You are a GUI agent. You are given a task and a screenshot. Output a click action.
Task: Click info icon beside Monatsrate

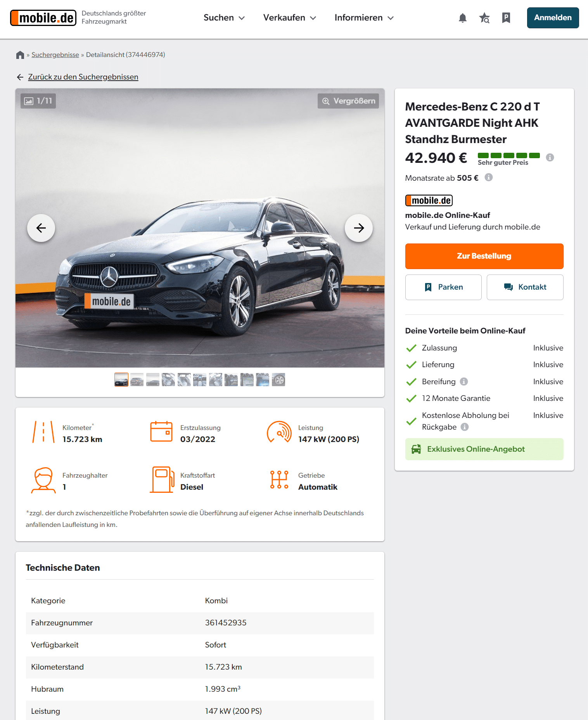489,177
